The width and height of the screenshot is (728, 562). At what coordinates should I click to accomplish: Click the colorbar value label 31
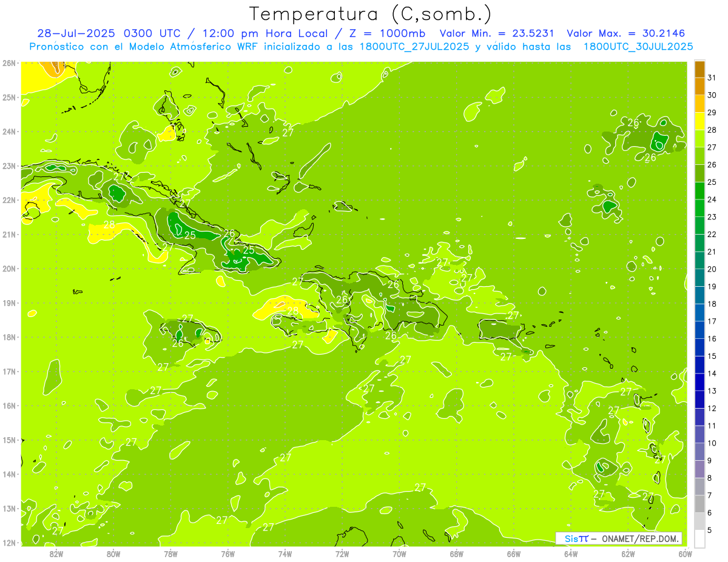tap(712, 78)
